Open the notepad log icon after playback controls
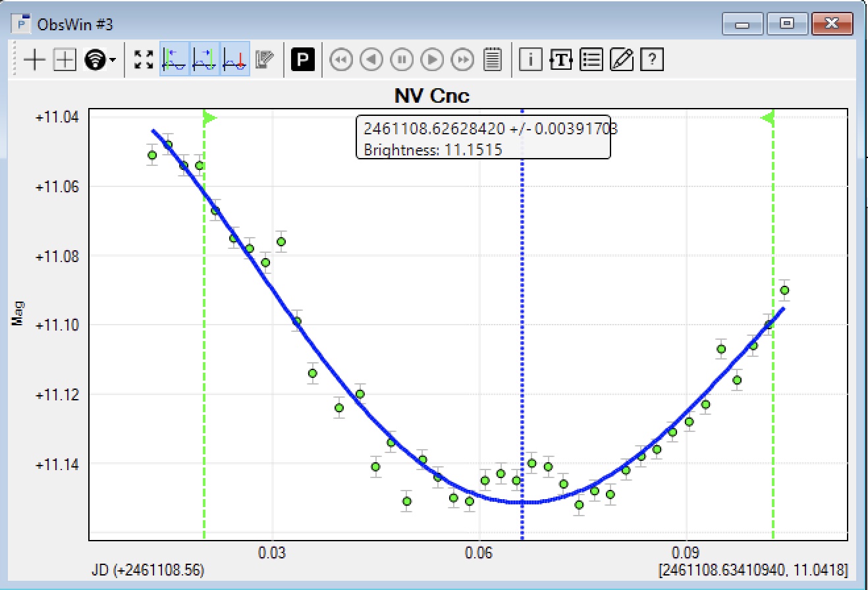Screen dimensions: 868x590 point(493,60)
